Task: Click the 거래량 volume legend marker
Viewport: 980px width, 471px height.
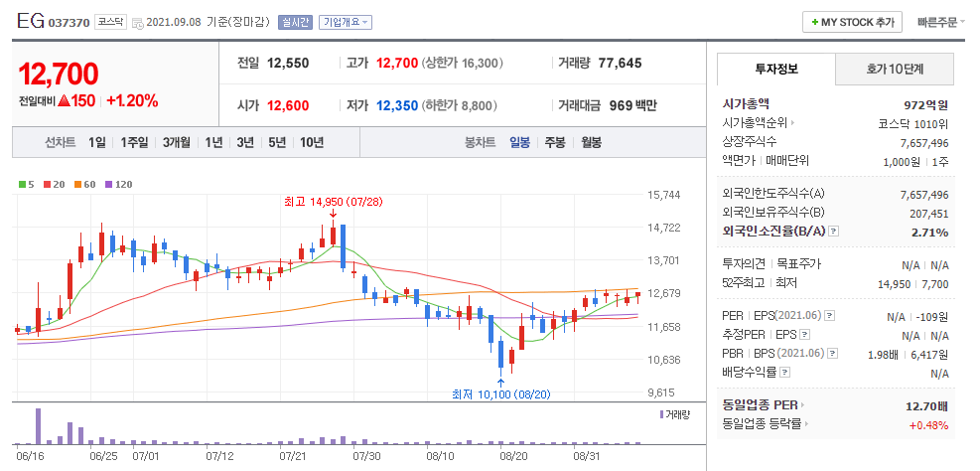Action: click(675, 414)
